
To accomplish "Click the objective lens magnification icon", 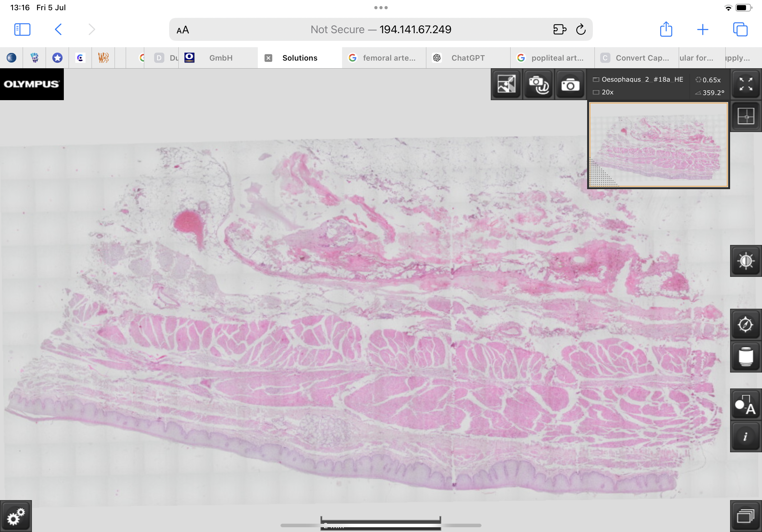I will pyautogui.click(x=745, y=356).
